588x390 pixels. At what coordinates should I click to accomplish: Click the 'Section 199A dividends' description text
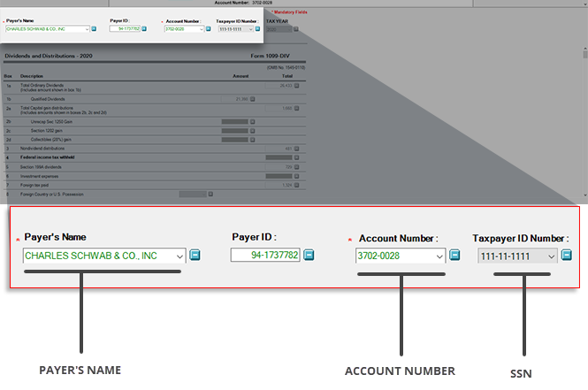(x=41, y=167)
